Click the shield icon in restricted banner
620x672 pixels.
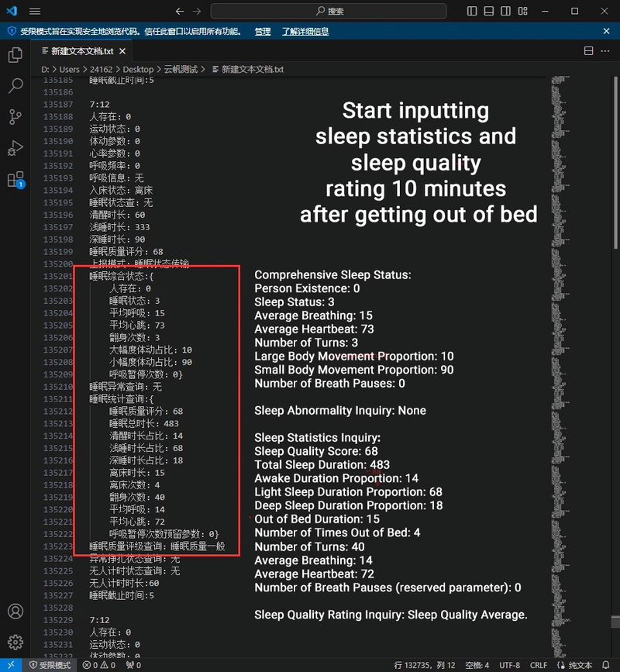tap(12, 31)
